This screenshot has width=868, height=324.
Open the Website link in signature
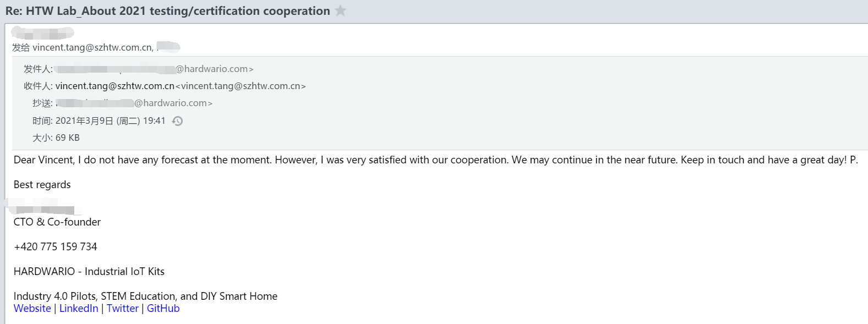click(32, 309)
